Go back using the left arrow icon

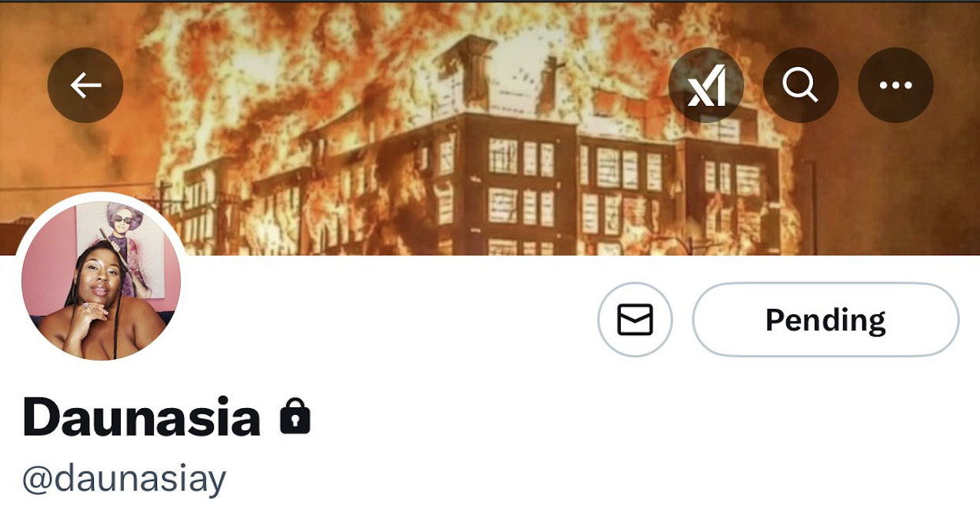pos(85,85)
